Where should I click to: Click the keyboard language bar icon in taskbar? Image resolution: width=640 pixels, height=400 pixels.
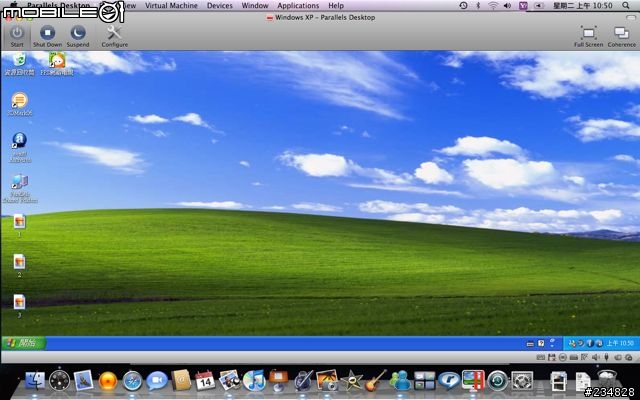(x=530, y=344)
